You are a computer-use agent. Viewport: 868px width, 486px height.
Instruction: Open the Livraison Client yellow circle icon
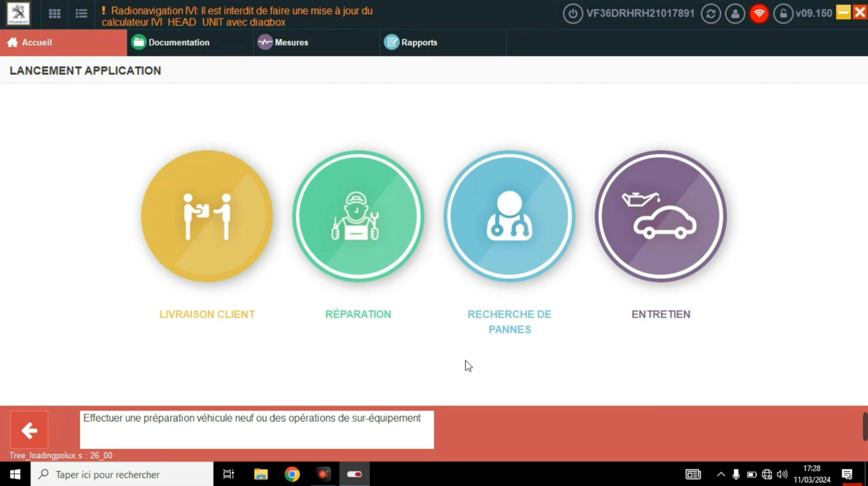(x=207, y=216)
